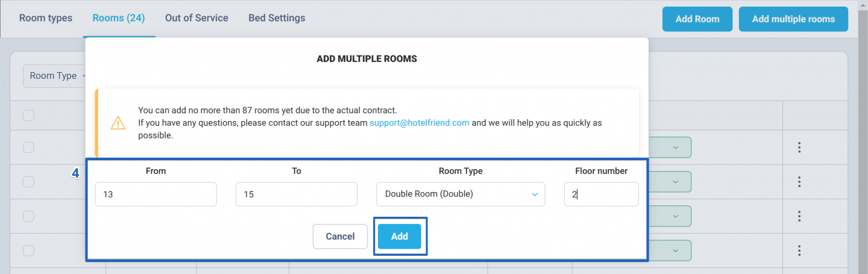Expand the green status dropdown in second row
Image resolution: width=868 pixels, height=274 pixels.
coord(670,181)
